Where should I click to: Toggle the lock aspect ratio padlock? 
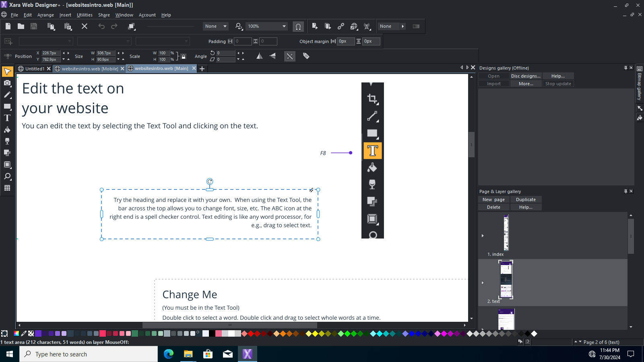pos(184,56)
